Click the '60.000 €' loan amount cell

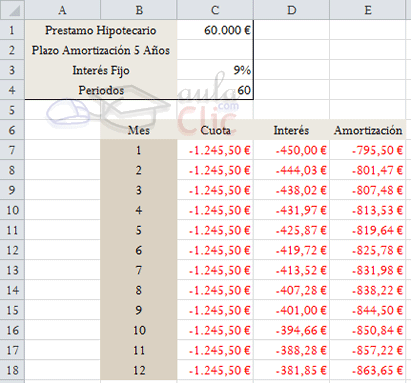pyautogui.click(x=215, y=30)
